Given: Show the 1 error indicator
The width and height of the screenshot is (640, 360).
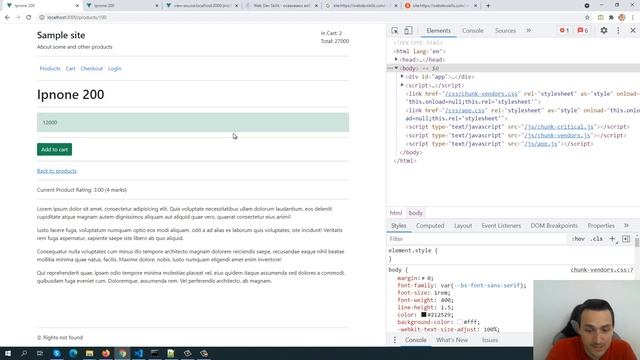Looking at the screenshot, I should pos(564,31).
